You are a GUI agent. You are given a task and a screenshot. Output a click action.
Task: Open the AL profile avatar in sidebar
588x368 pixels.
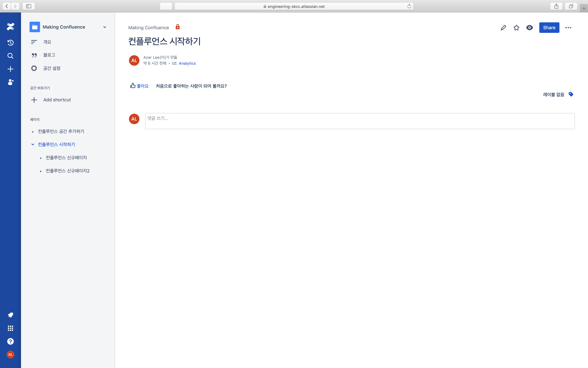(10, 355)
